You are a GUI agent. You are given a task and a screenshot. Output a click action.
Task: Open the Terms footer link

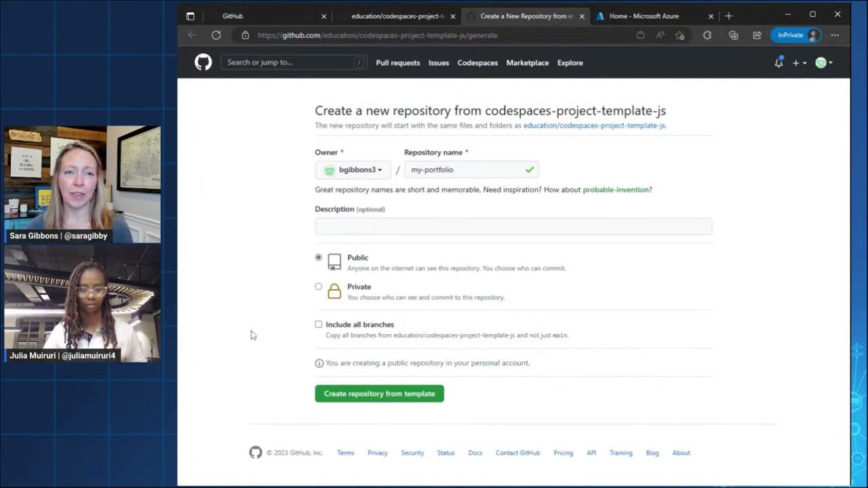pos(346,453)
